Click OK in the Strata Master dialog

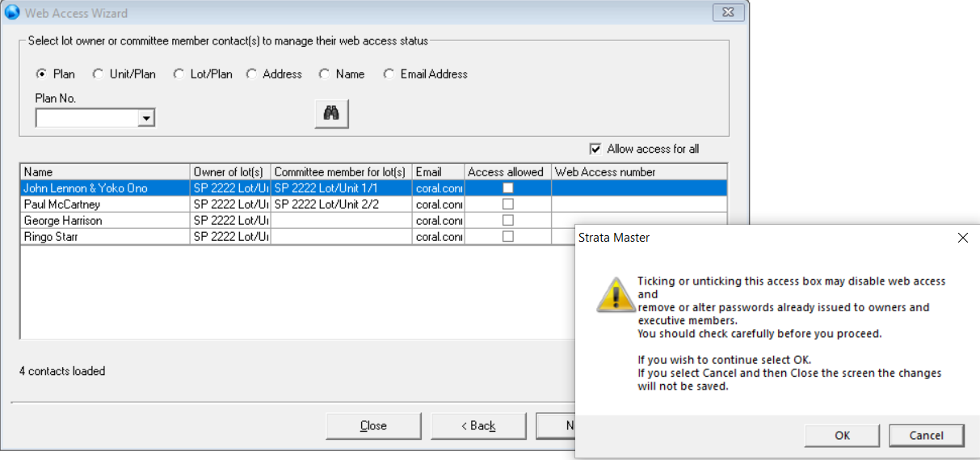point(842,435)
